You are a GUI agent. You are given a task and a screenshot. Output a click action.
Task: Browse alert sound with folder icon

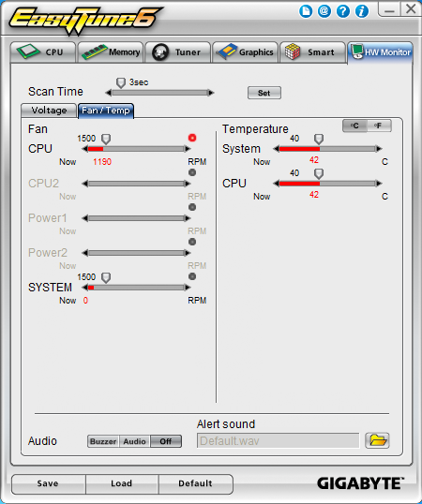(x=377, y=440)
